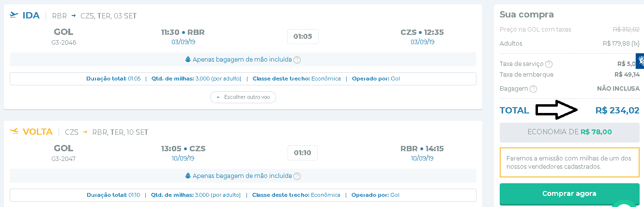This screenshot has width=644, height=207.
Task: Click the GOL G3-2046 flight number
Action: tap(63, 42)
